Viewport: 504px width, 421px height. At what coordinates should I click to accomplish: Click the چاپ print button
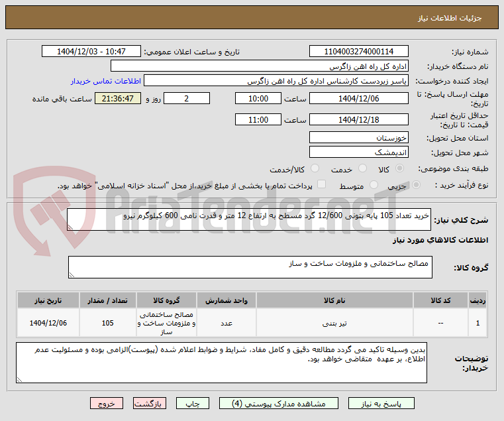pyautogui.click(x=193, y=403)
